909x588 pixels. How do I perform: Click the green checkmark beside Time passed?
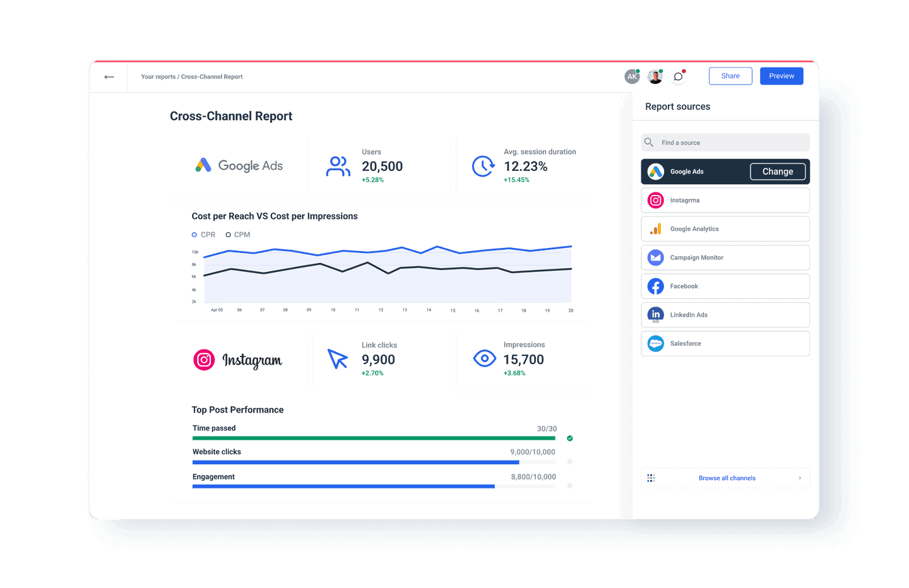point(569,438)
